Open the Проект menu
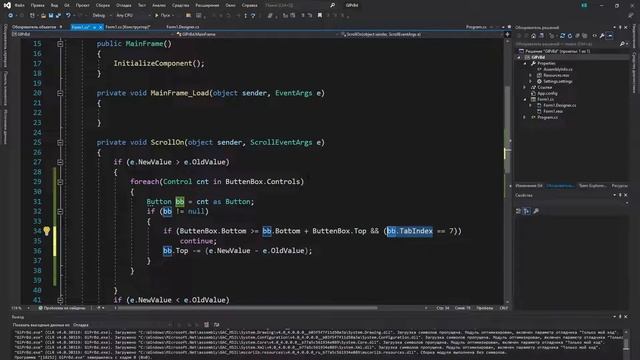 pos(82,5)
